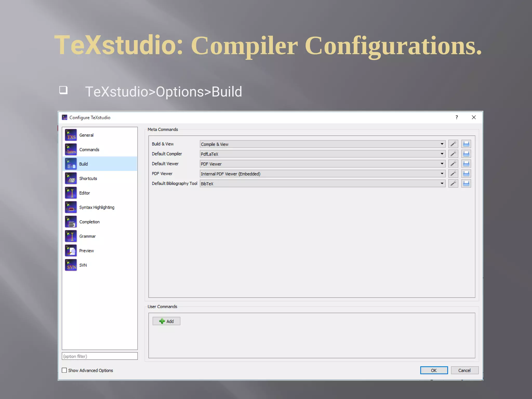This screenshot has width=532, height=399.
Task: Click the Add user command button
Action: tap(166, 321)
